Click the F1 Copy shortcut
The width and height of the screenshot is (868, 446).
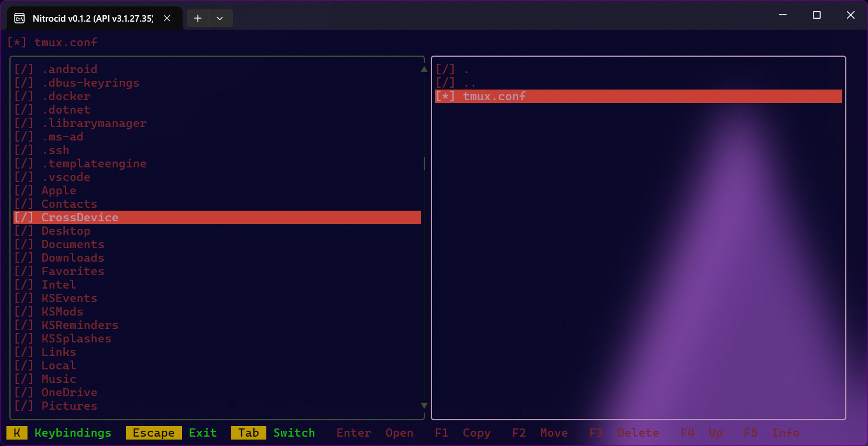(462, 433)
